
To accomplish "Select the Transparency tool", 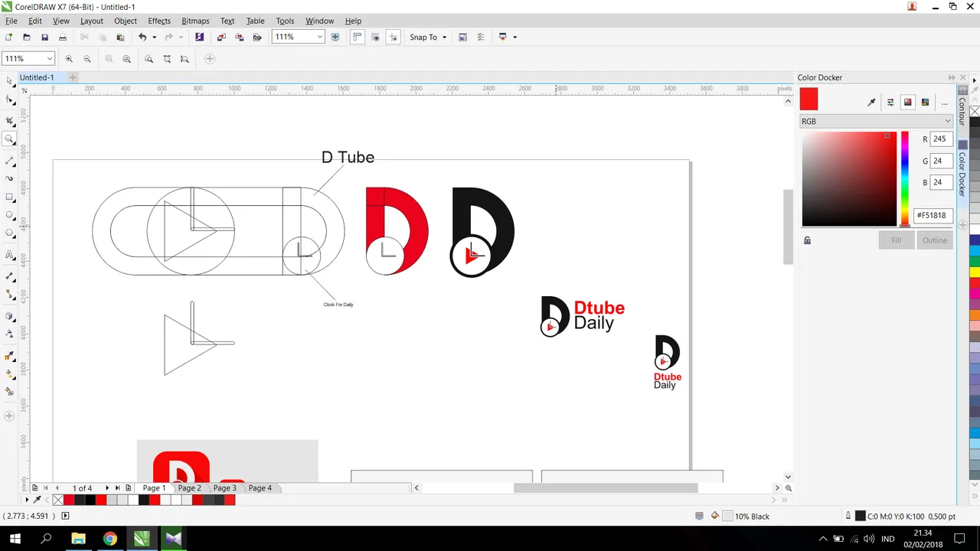I will [x=9, y=334].
